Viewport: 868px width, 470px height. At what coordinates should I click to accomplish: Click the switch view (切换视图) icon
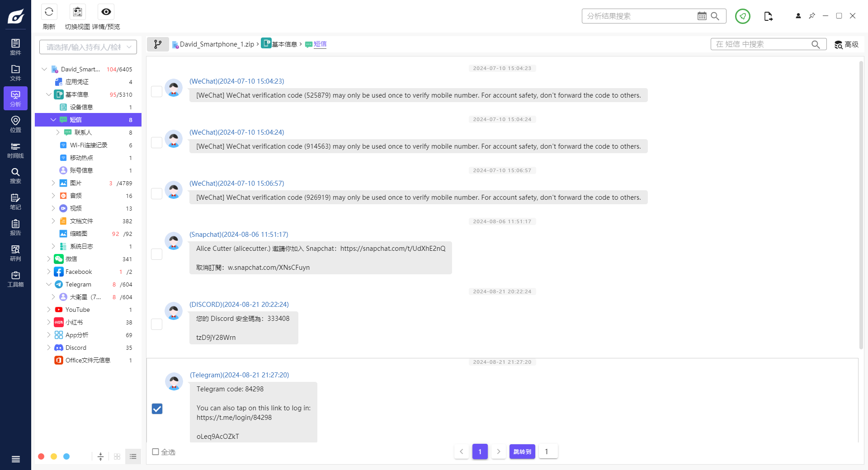click(77, 12)
